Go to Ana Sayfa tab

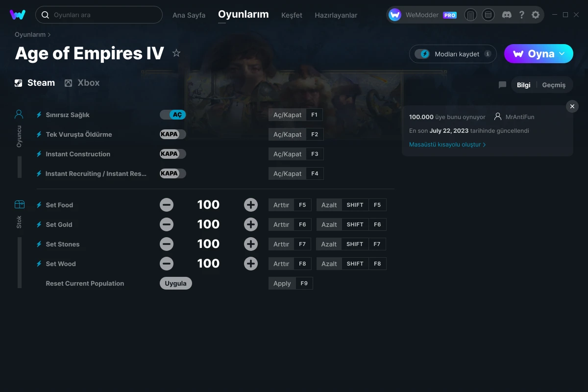point(189,15)
